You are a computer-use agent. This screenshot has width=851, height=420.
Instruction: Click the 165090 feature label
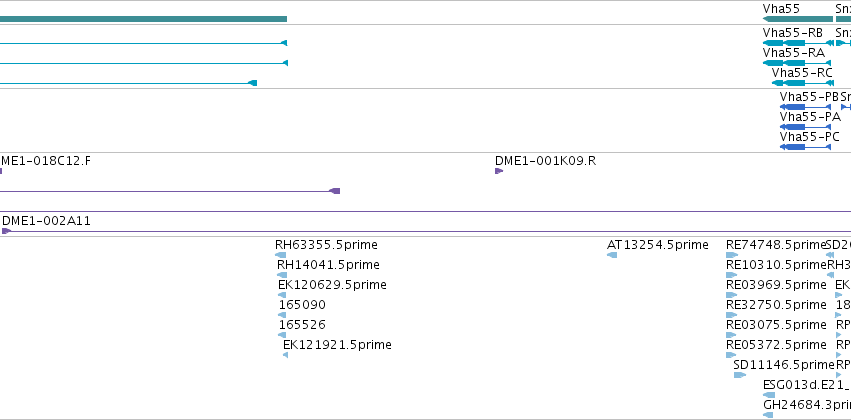click(302, 305)
